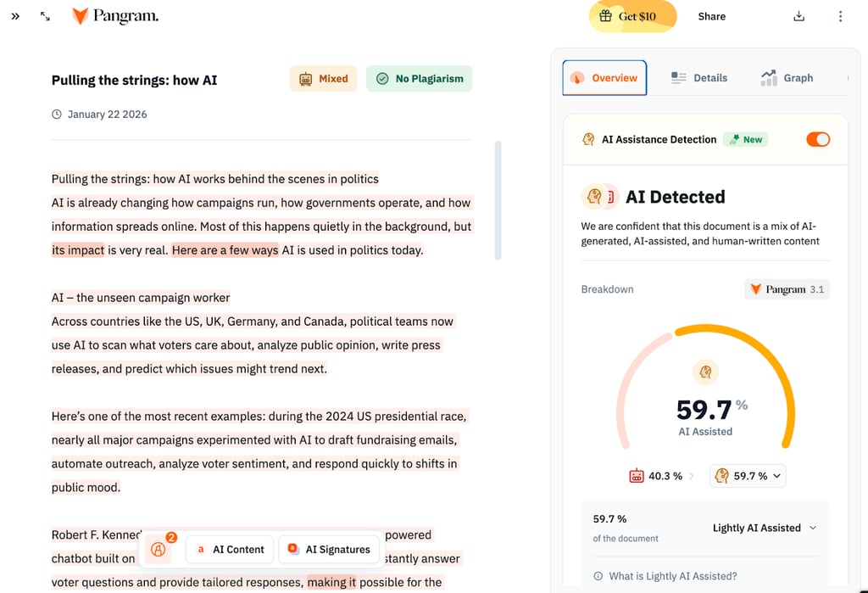Click the Pangram fox logo

tap(81, 16)
